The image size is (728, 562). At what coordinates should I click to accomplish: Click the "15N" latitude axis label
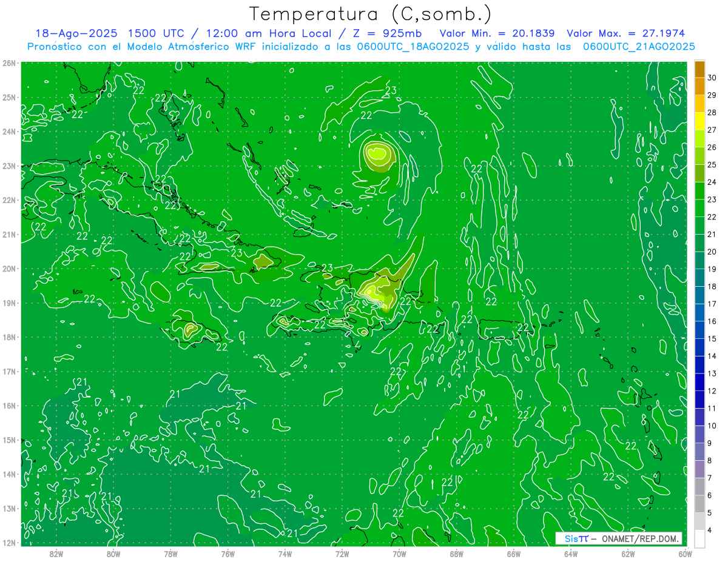(x=9, y=440)
